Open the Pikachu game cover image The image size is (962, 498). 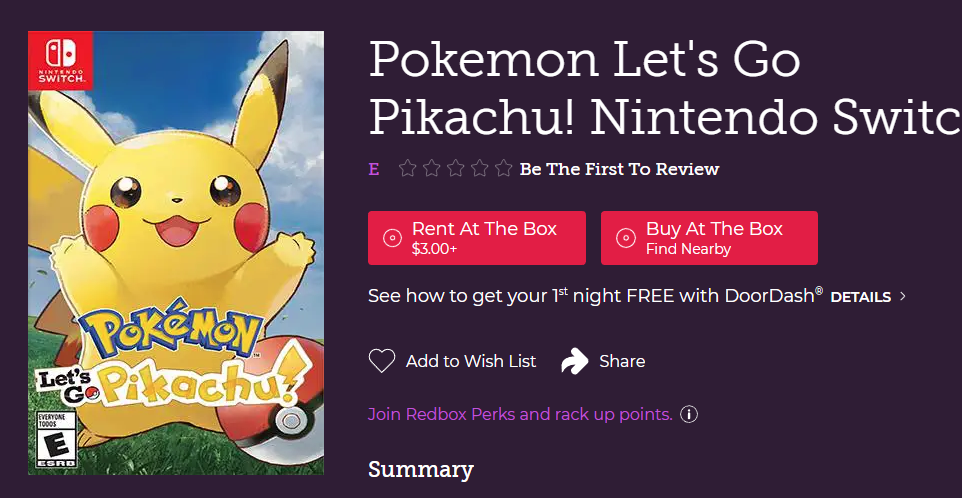click(x=176, y=253)
